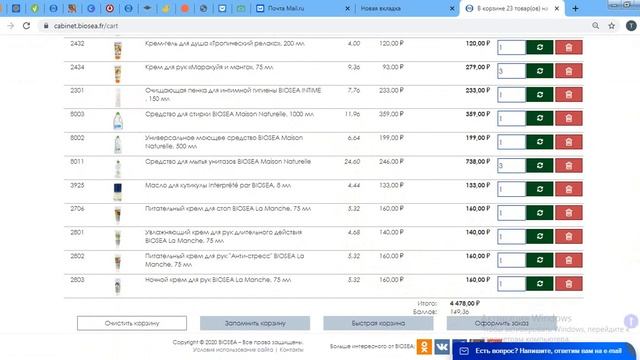Open the Контакты footer link

(x=291, y=350)
